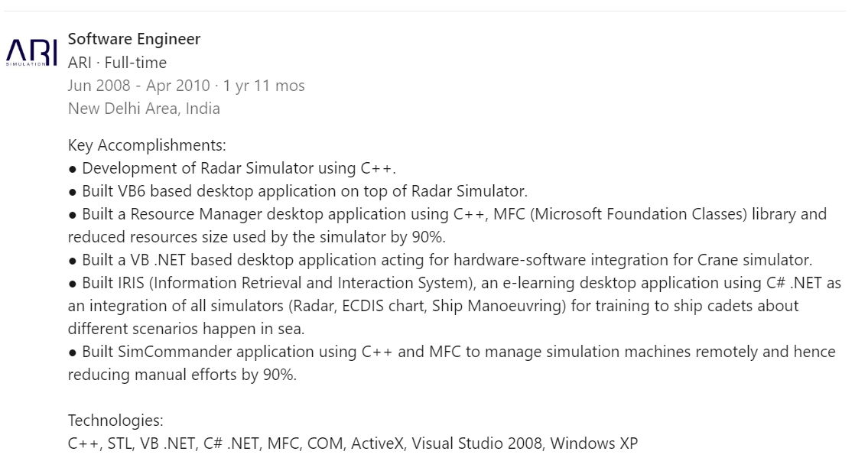Screen dimensions: 868x471
Task: Open the Software Engineer job title
Action: coord(134,39)
